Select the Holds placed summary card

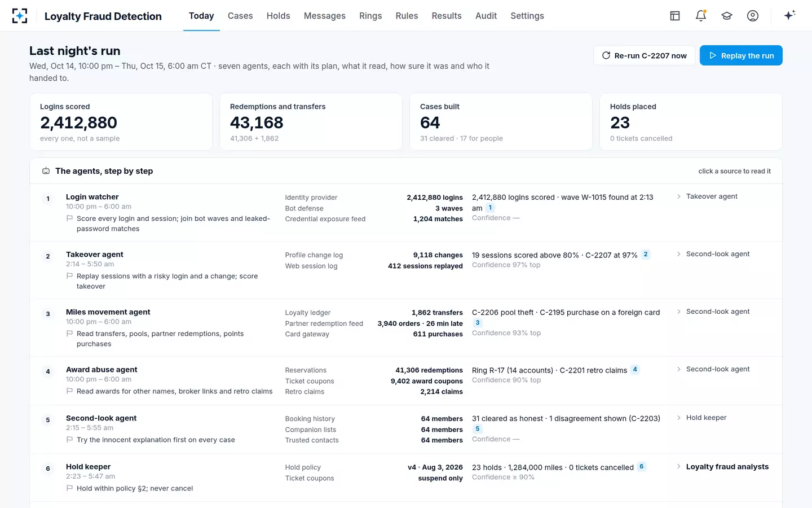[x=691, y=122]
